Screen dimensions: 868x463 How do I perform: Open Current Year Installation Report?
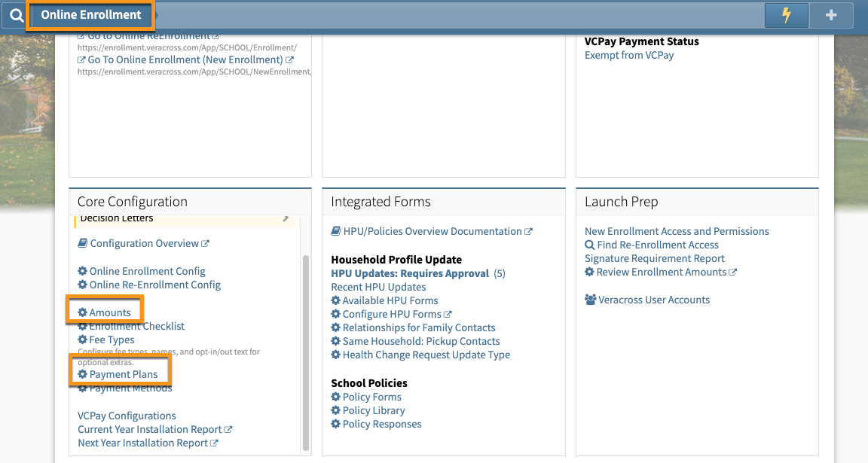click(149, 429)
